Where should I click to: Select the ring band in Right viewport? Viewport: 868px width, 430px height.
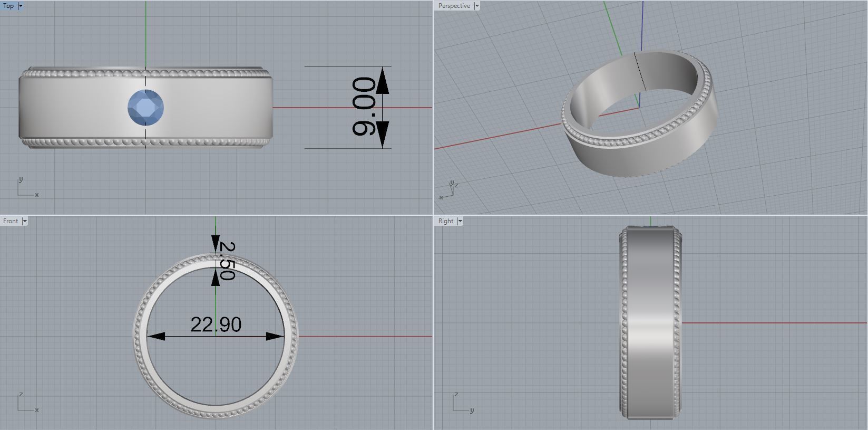[x=650, y=323]
